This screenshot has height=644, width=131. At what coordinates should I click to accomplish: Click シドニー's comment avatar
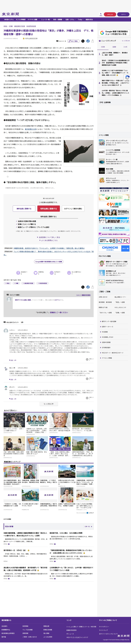(6, 331)
